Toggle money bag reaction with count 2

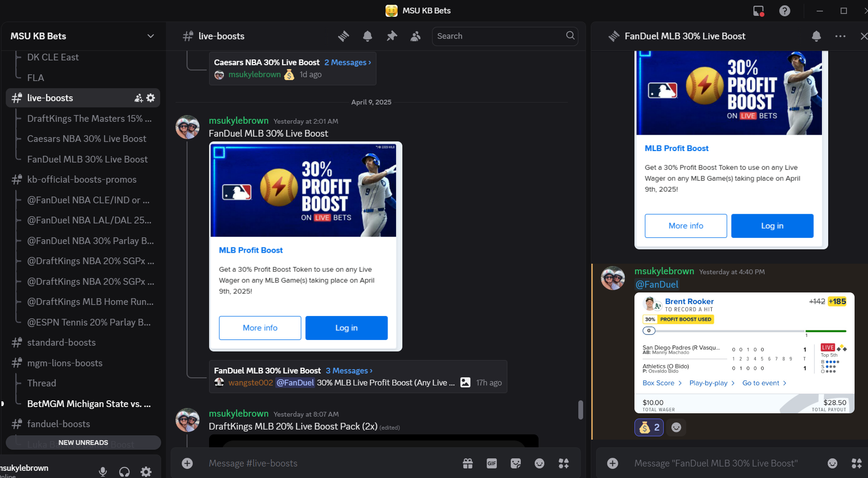(x=649, y=427)
